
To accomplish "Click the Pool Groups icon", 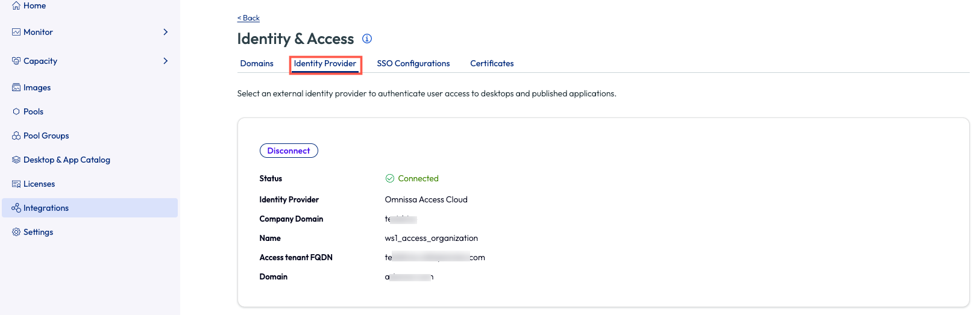I will tap(16, 136).
